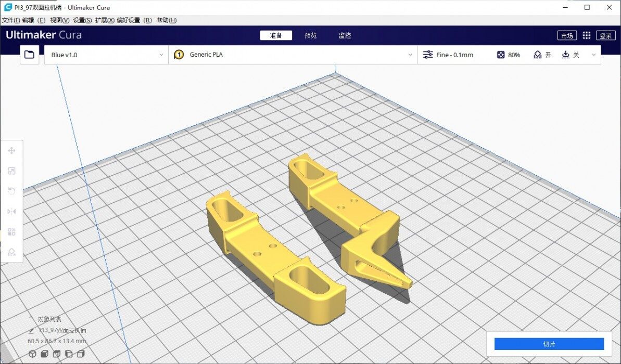The width and height of the screenshot is (621, 364).
Task: Open the Generic PLA material dropdown
Action: 293,55
